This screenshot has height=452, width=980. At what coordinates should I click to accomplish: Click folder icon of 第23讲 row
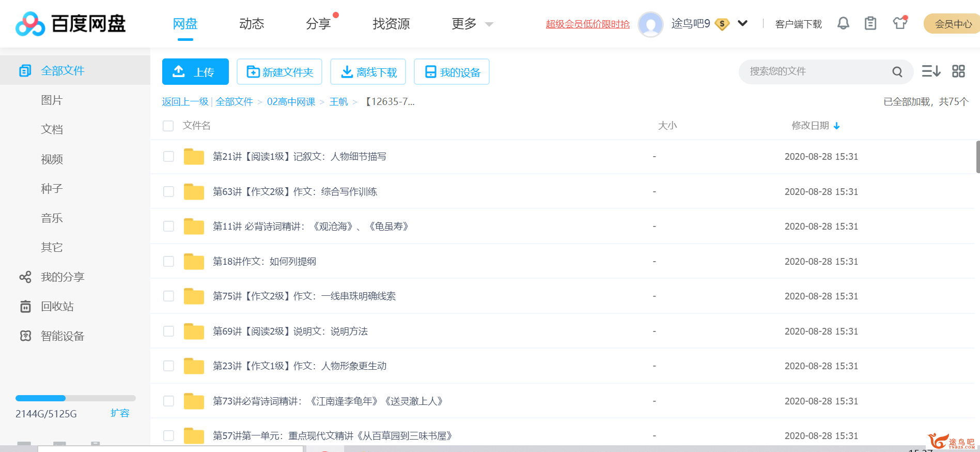194,366
